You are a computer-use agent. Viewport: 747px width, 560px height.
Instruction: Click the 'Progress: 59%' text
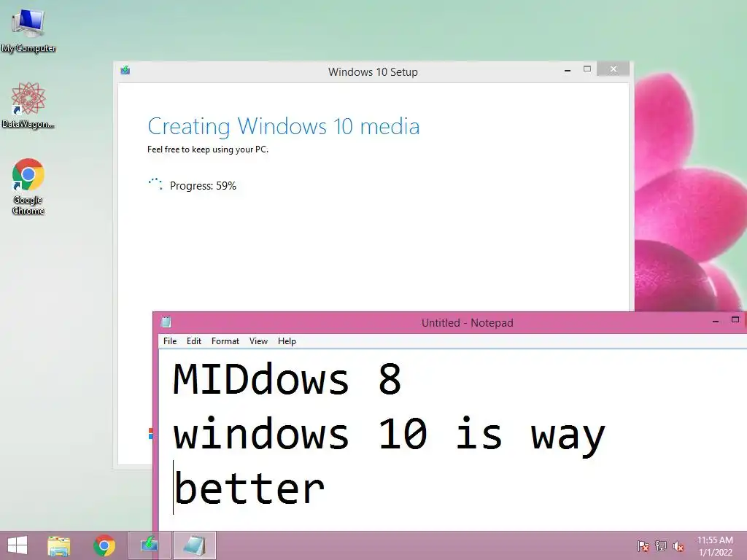tap(203, 186)
